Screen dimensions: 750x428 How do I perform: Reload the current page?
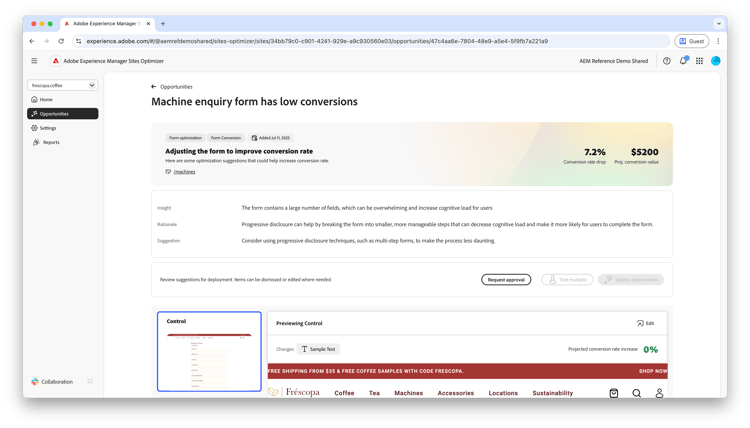(61, 41)
